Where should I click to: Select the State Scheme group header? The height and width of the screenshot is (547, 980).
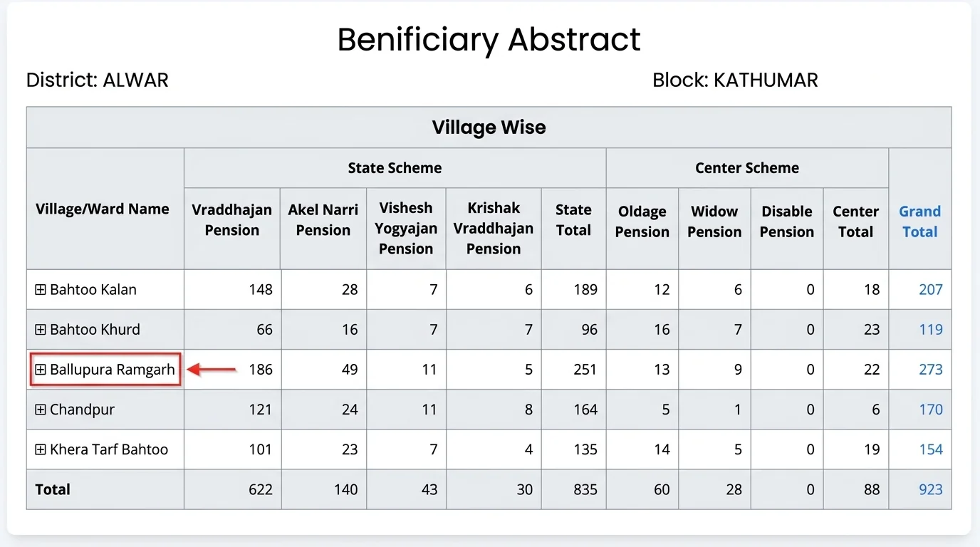pyautogui.click(x=395, y=168)
